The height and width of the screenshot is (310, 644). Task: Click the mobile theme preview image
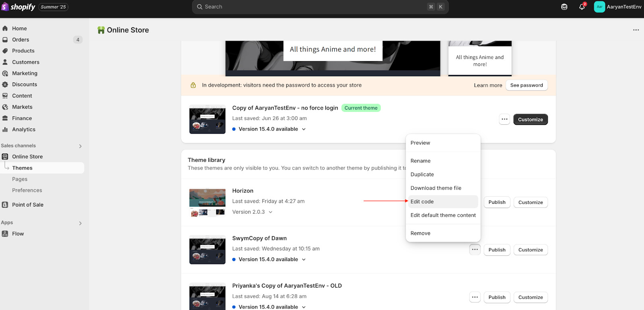[x=480, y=58]
